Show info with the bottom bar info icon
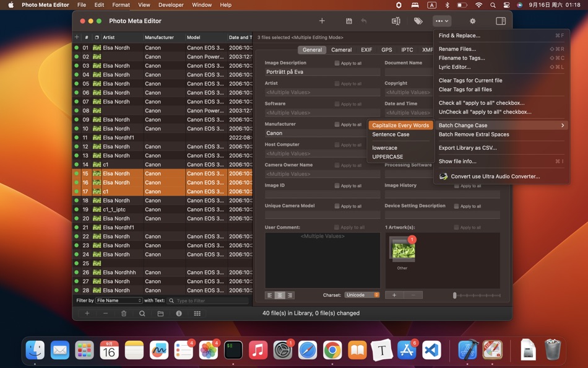Screen dimensions: 588x368 (179, 313)
